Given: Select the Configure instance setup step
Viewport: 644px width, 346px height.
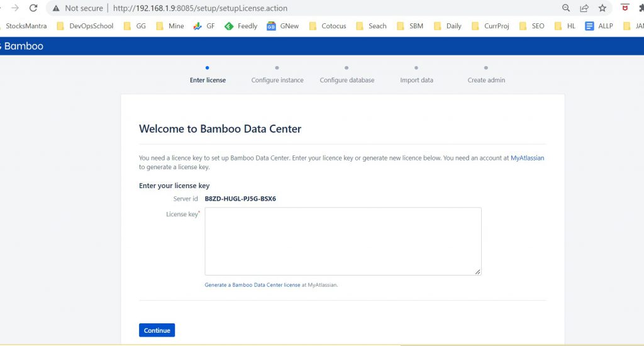Looking at the screenshot, I should (x=277, y=80).
